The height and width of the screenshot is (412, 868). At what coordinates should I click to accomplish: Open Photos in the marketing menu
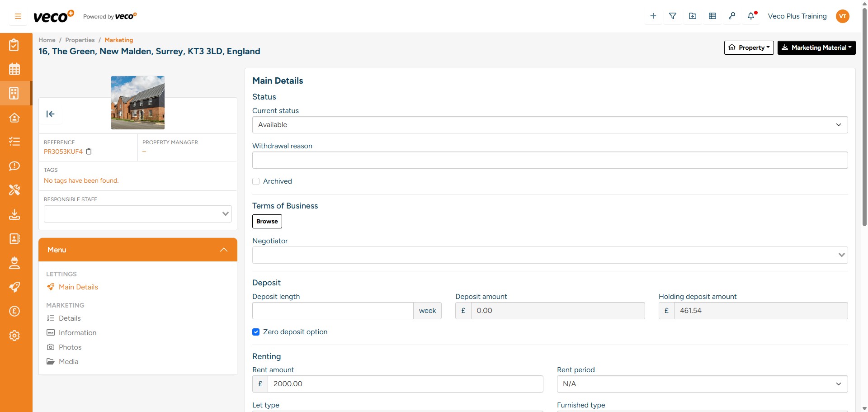[70, 347]
